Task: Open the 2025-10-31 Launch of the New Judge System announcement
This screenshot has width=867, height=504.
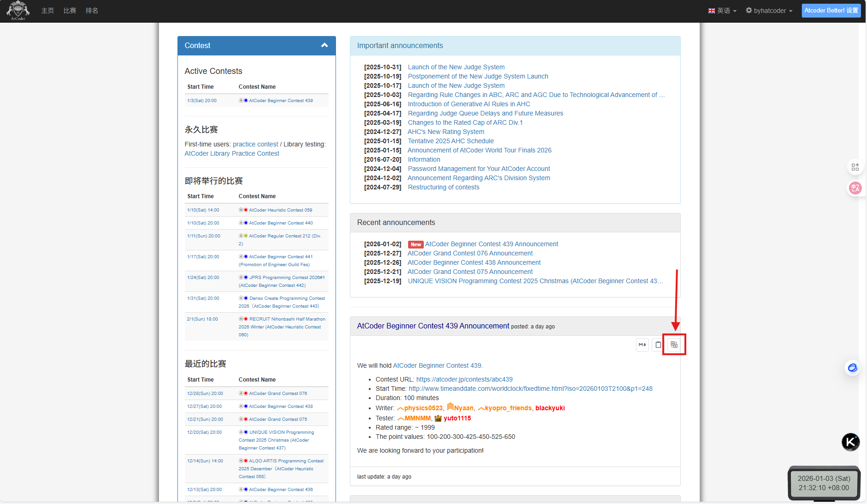Action: point(456,67)
